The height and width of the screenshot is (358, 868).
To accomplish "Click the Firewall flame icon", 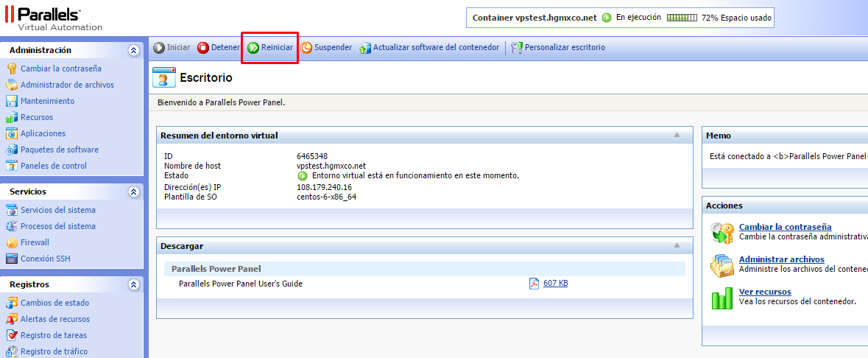I will coord(12,242).
